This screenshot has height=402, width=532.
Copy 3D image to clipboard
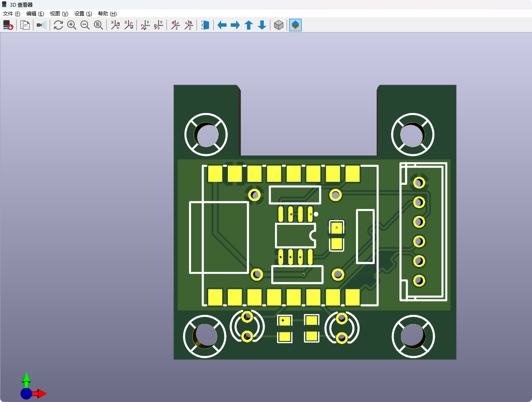[25, 25]
